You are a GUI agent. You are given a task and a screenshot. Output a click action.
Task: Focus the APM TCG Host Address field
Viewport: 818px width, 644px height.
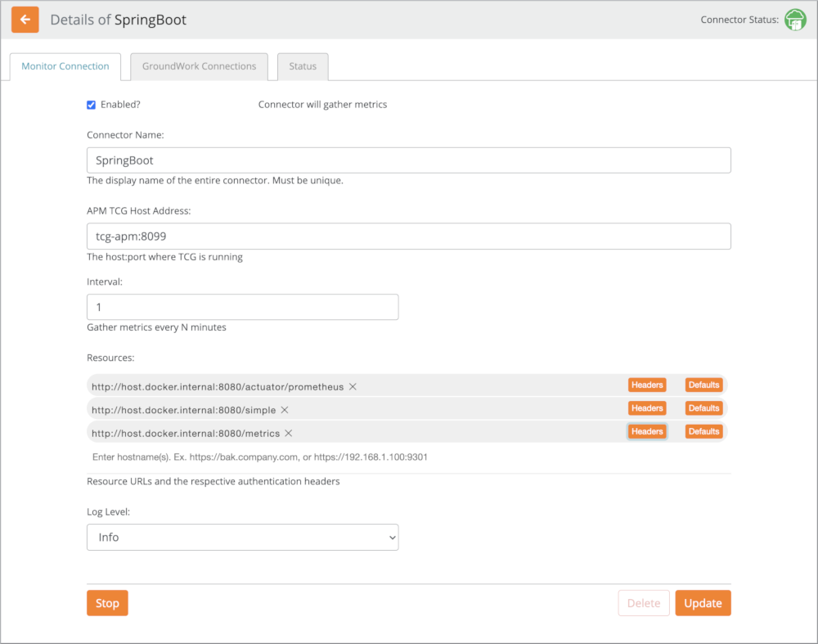(x=408, y=236)
